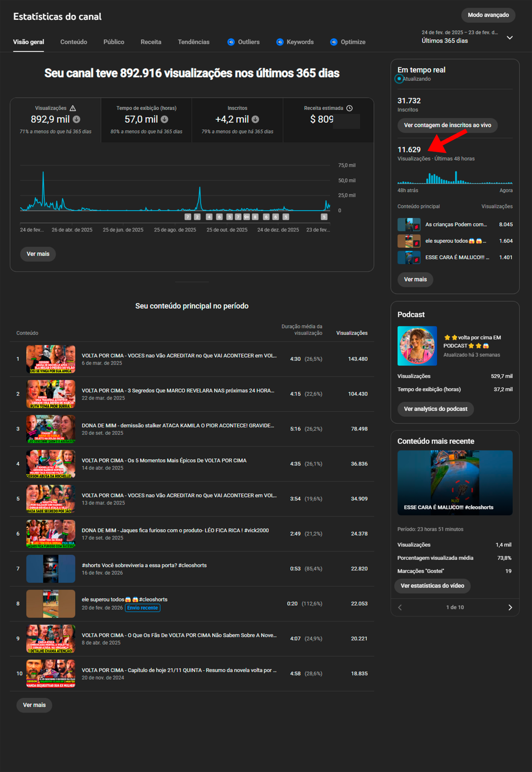Screen dimensions: 532x772
Task: Open ele superou todos thumbnail in real-time list
Action: 409,241
